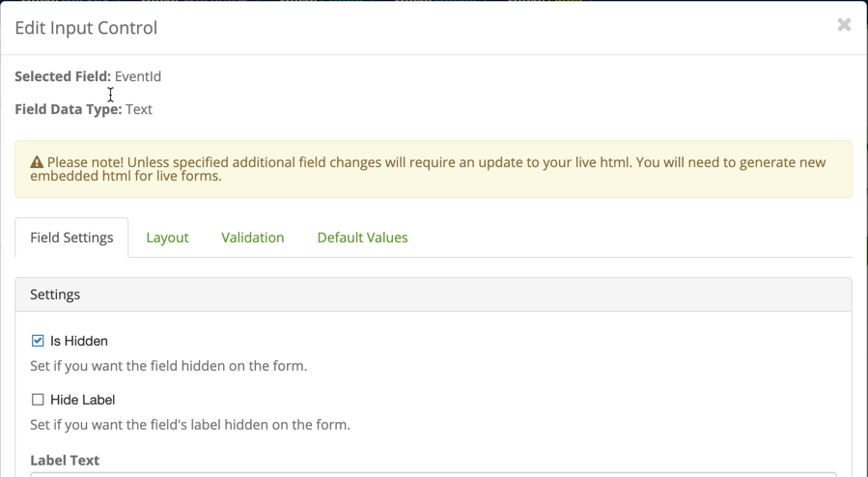868x477 pixels.
Task: Click the warning triangle icon in alert
Action: click(x=37, y=162)
